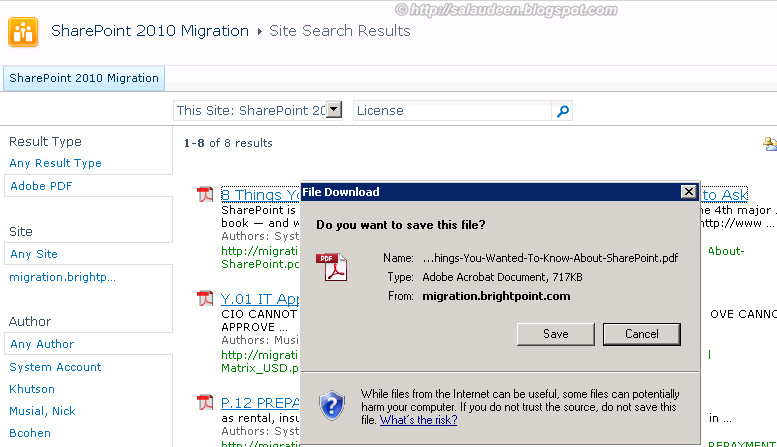
Task: Click the Author refinement heading
Action: [30, 322]
